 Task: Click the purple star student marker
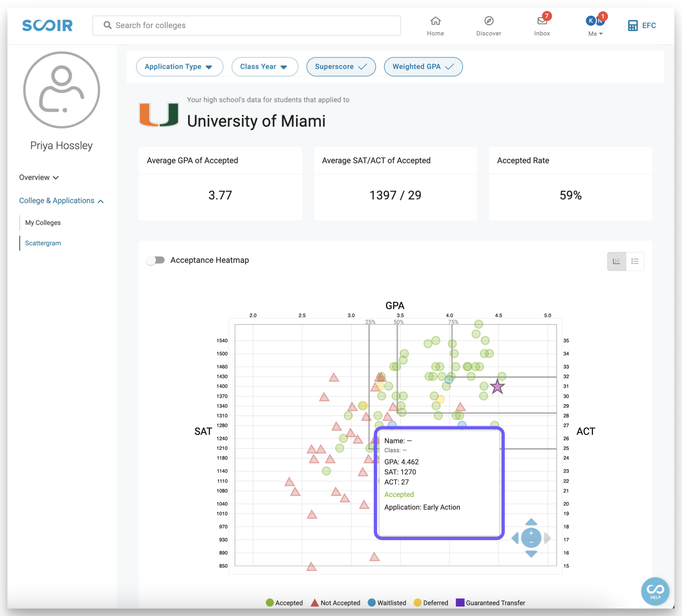click(497, 387)
